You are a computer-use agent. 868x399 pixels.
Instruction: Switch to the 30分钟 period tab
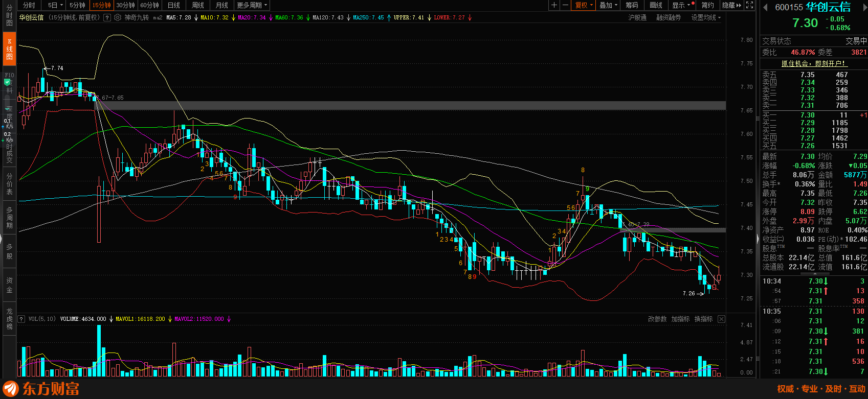point(125,5)
